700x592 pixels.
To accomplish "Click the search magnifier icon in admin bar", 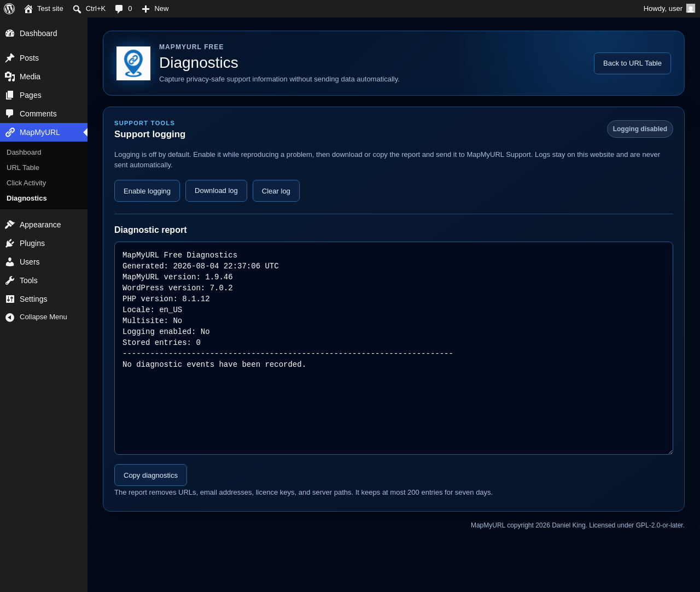I will click(77, 9).
